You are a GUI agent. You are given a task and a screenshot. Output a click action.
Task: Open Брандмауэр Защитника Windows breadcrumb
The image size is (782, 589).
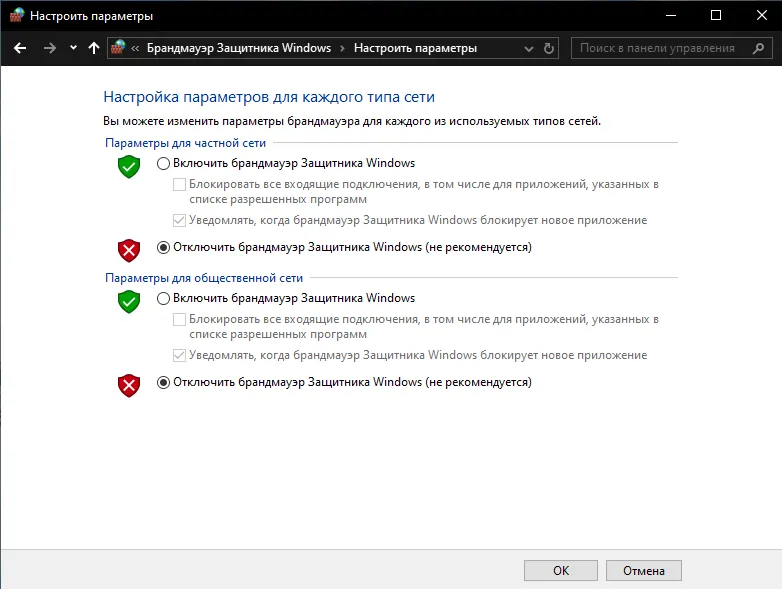tap(239, 48)
